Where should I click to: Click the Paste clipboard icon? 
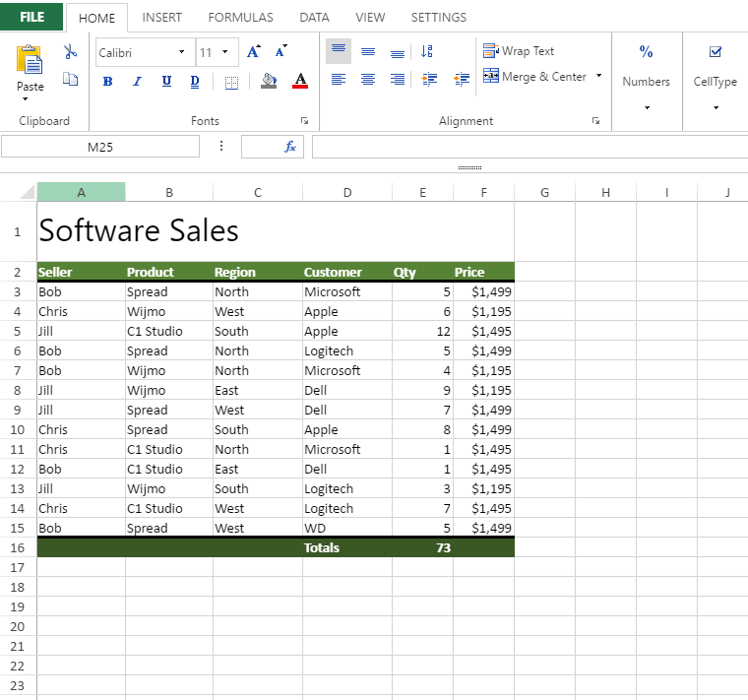click(30, 60)
